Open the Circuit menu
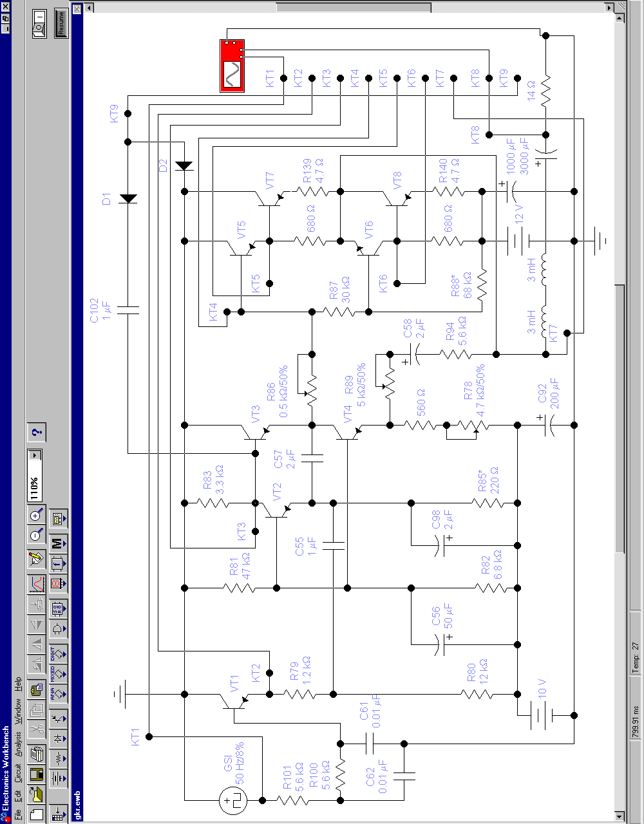Image resolution: width=644 pixels, height=824 pixels. click(x=17, y=772)
